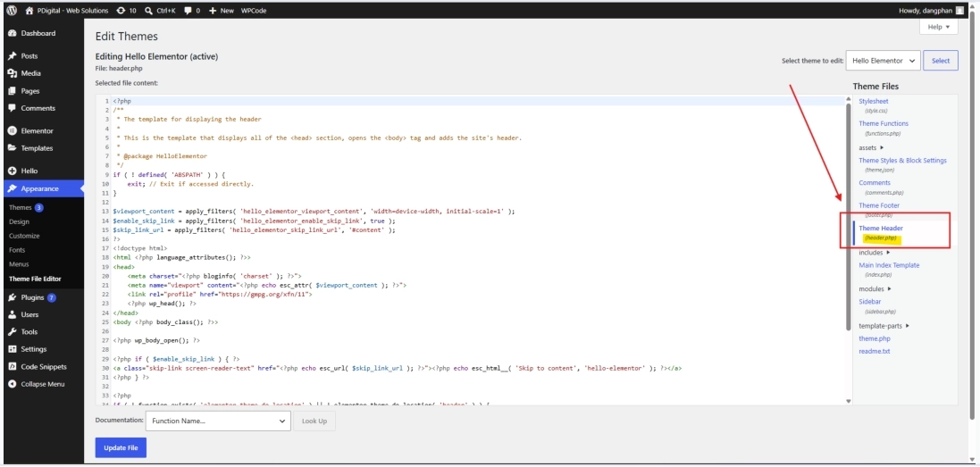Open the WordPress logo menu
The height and width of the screenshot is (467, 980).
click(x=12, y=10)
